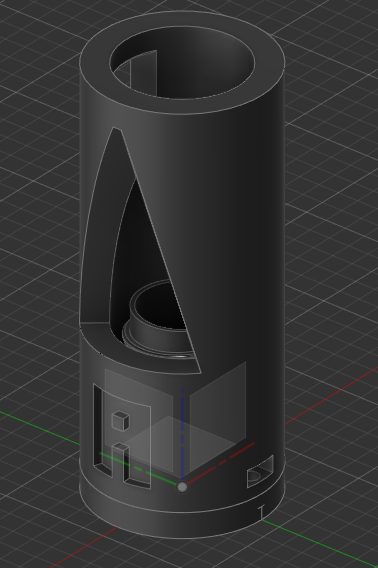Select the small rectangular notch near the base rim

click(260, 472)
